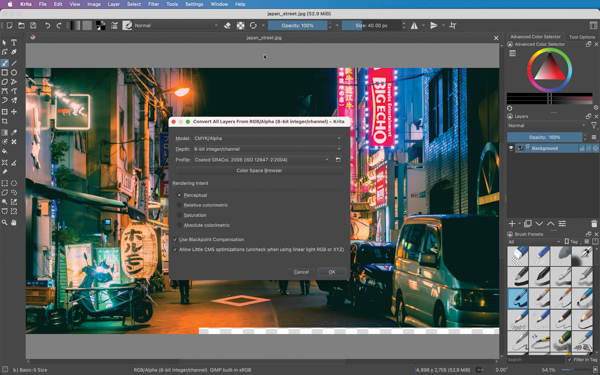Image resolution: width=600 pixels, height=375 pixels.
Task: Open profile file browse folder icon
Action: coord(338,160)
